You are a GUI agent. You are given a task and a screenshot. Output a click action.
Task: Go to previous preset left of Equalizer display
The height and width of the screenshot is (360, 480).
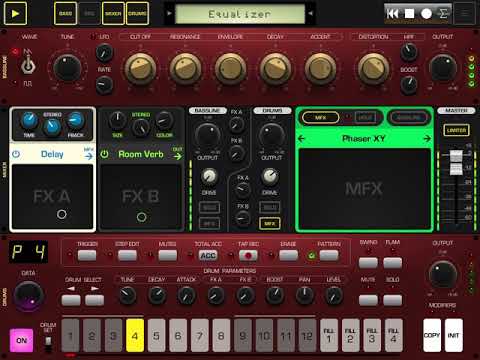pos(169,13)
